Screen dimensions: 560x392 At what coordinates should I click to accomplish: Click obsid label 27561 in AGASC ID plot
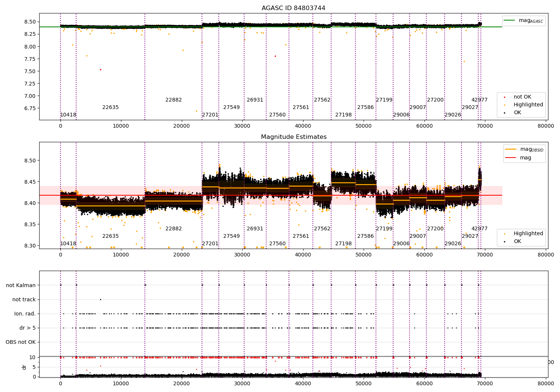click(301, 108)
